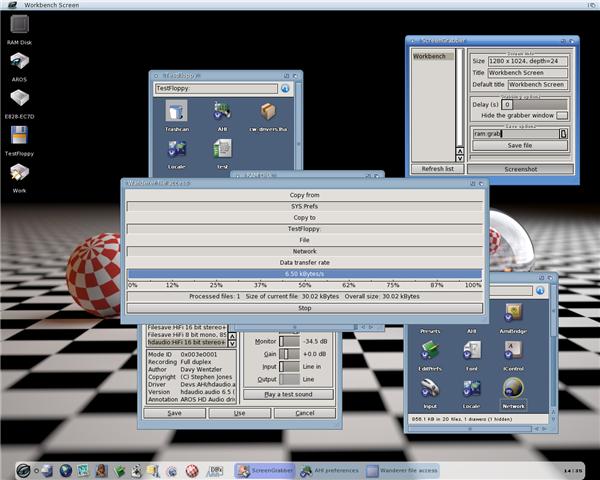Open the EditPrefs icon
The height and width of the screenshot is (480, 600).
[430, 350]
